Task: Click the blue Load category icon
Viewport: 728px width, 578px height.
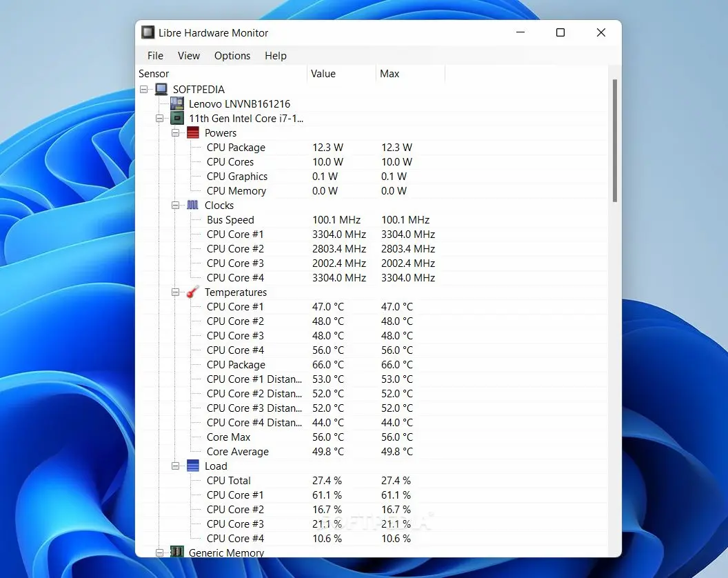Action: pyautogui.click(x=193, y=466)
